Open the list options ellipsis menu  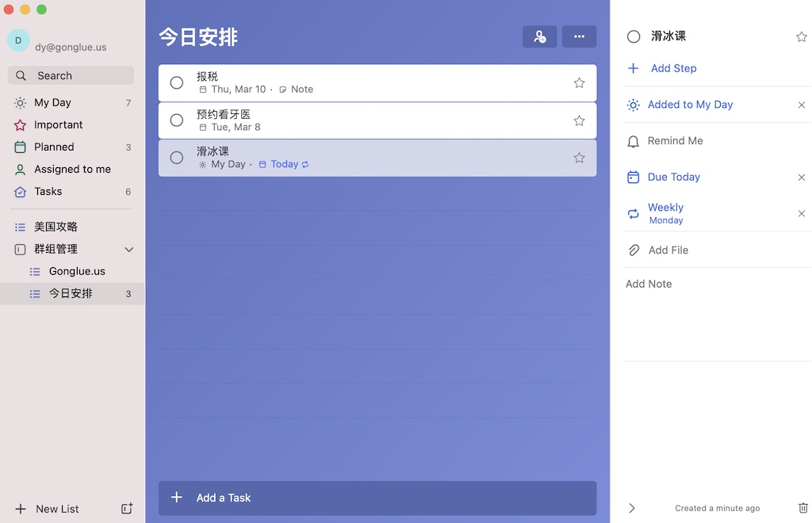(579, 36)
